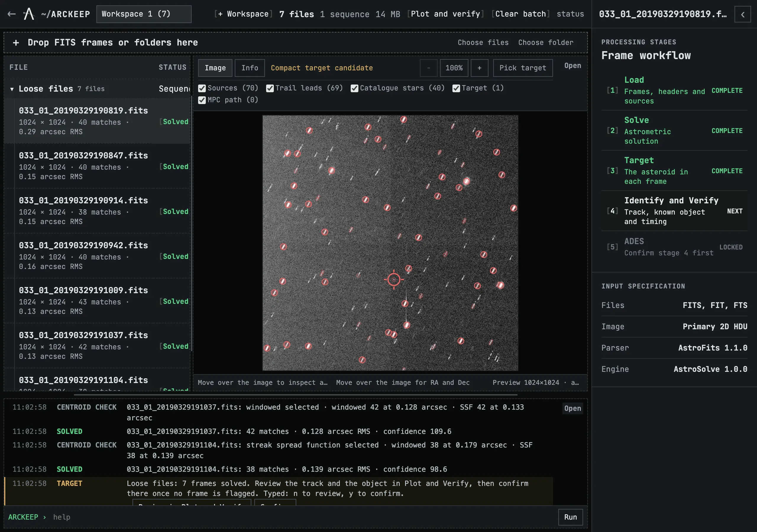This screenshot has width=757, height=532.
Task: Disable the Catalogue stars (40) overlay
Action: pos(355,88)
